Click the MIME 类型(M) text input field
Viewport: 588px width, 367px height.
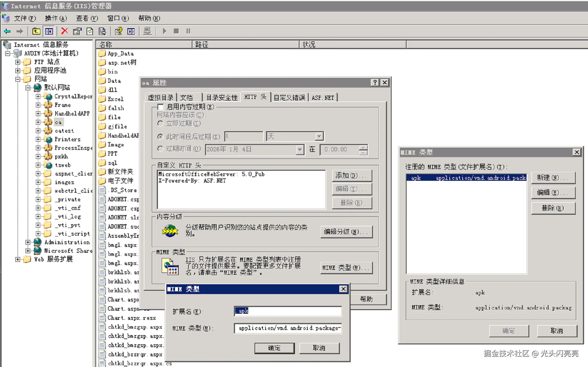click(x=288, y=328)
